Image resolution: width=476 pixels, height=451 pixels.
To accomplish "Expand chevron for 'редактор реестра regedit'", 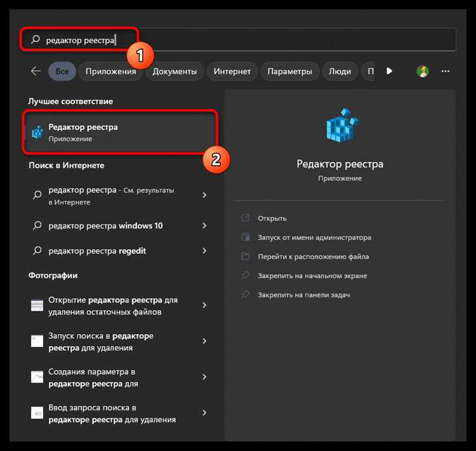I will [x=204, y=251].
